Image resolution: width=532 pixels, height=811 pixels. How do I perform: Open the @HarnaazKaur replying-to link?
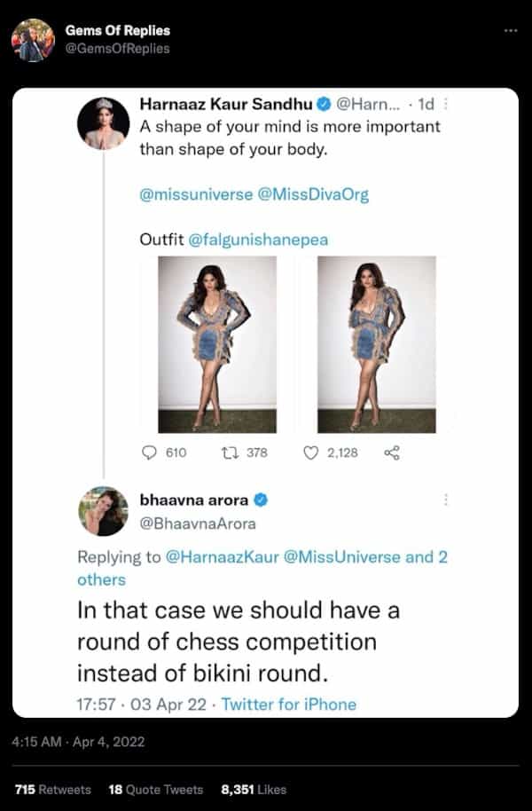(220, 557)
